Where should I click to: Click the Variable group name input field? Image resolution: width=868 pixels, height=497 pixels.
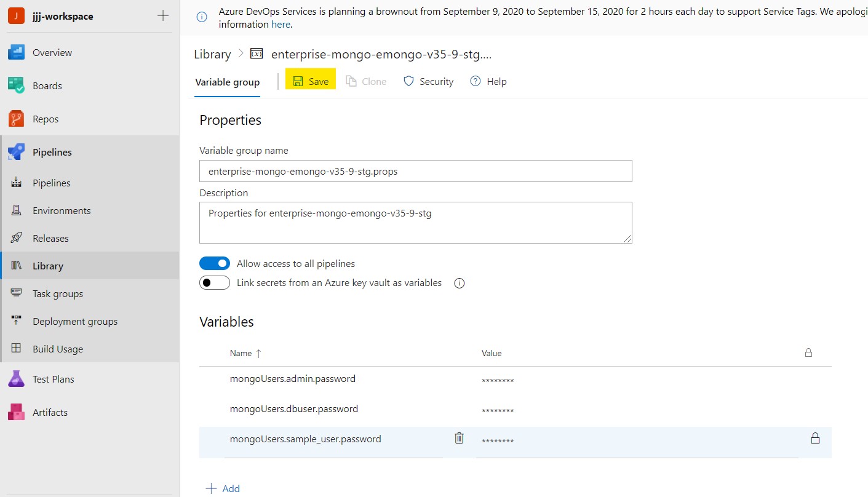415,172
